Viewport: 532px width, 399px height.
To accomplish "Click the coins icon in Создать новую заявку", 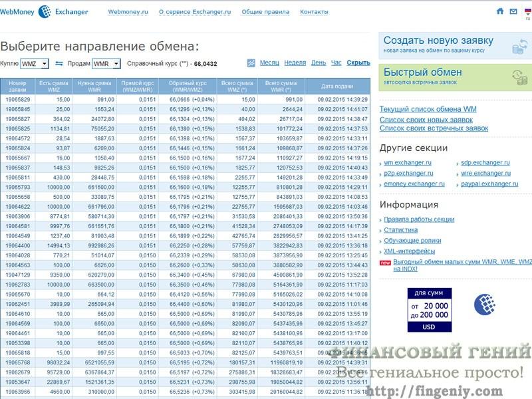I will click(519, 46).
